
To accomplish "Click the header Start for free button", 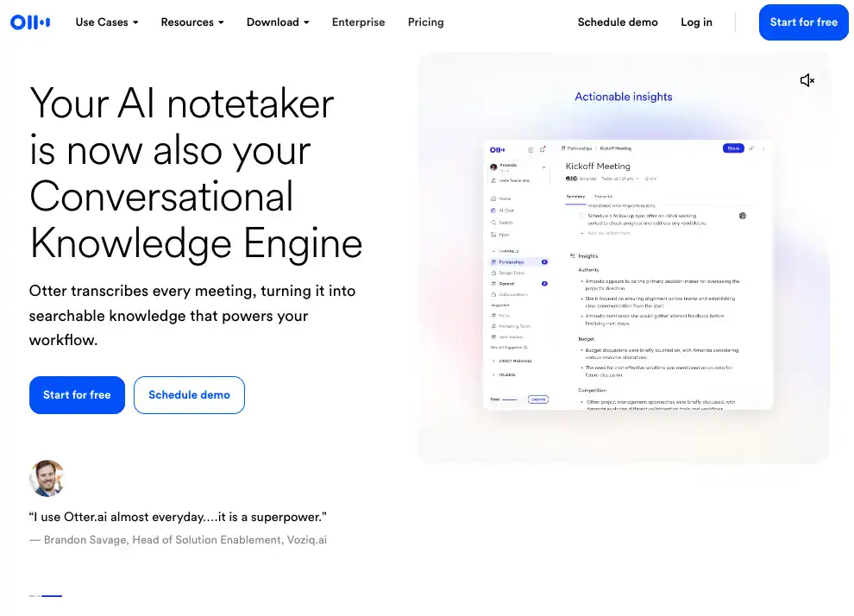I will (803, 22).
